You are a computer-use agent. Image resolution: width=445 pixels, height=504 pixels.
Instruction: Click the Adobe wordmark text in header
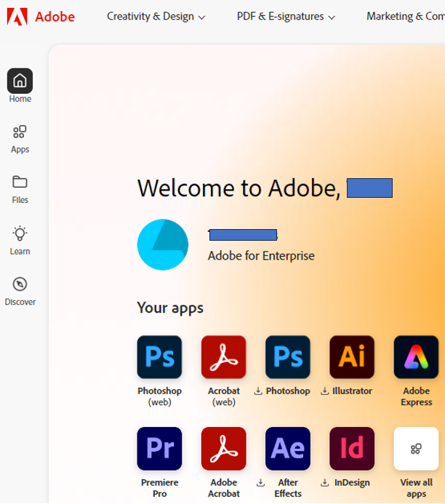[x=55, y=17]
